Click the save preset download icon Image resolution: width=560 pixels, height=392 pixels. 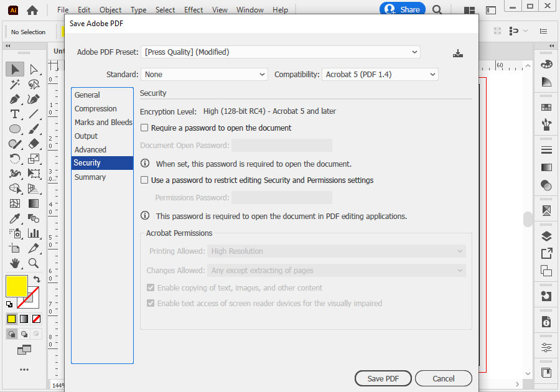(458, 54)
